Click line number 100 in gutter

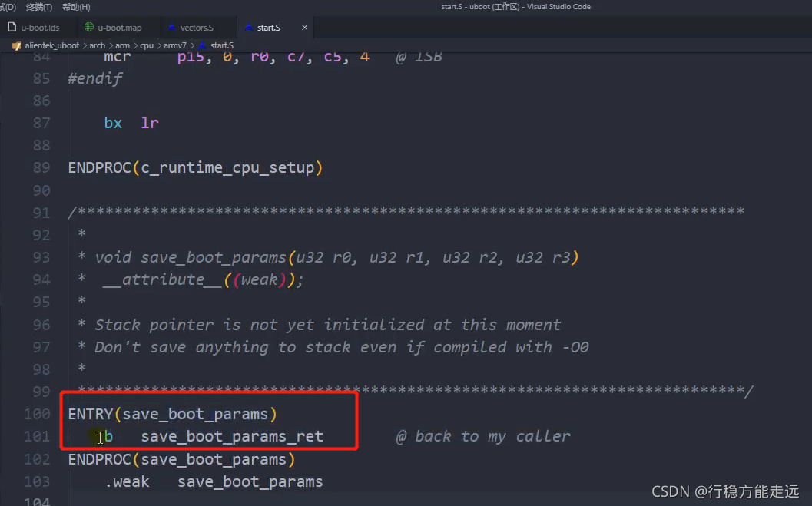pos(37,414)
